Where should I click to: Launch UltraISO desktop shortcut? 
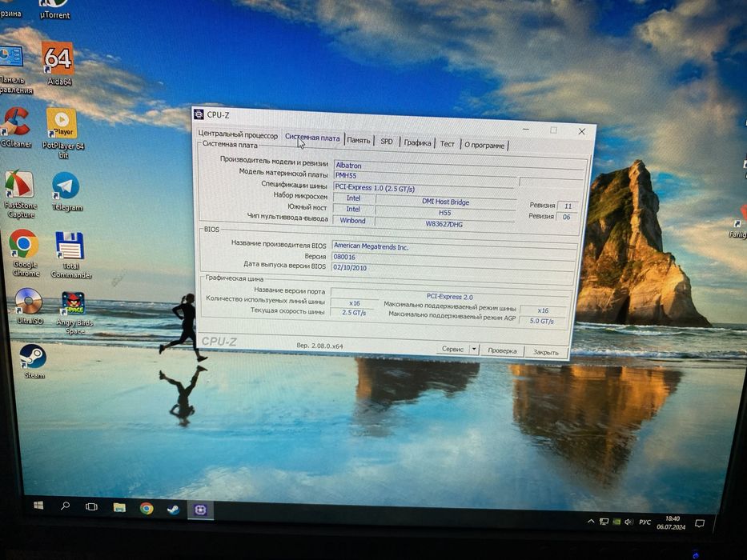29,306
